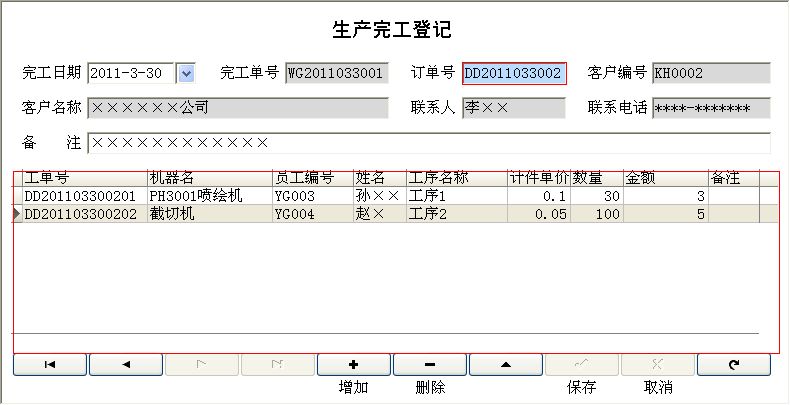Viewport: 790px width, 405px height.
Task: Select quantity cell 100
Action: pos(597,214)
